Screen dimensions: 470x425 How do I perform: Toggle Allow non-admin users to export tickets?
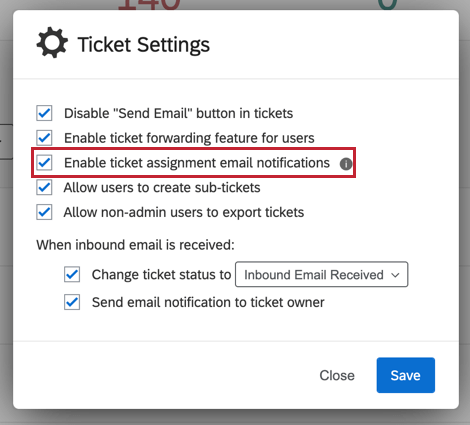(44, 212)
